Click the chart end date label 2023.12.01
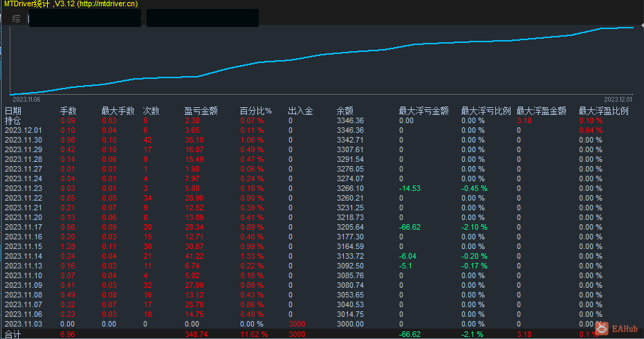This screenshot has width=644, height=339. click(x=618, y=100)
